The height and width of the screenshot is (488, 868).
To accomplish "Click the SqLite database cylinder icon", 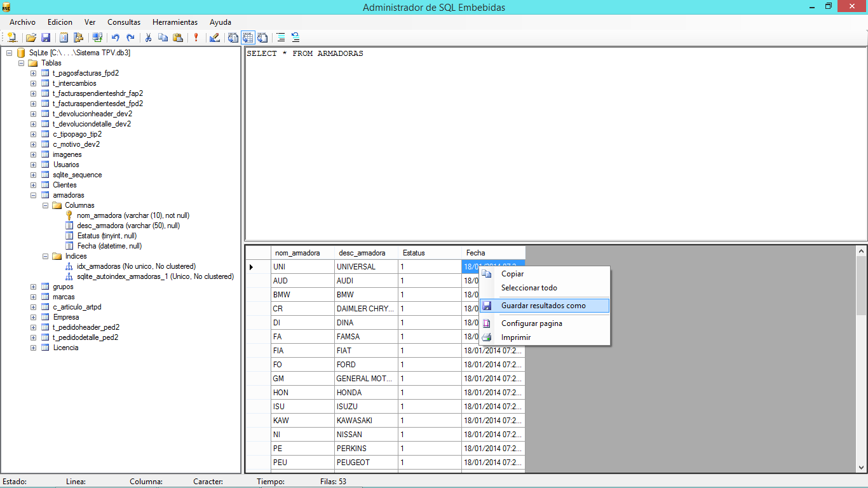I will 21,53.
